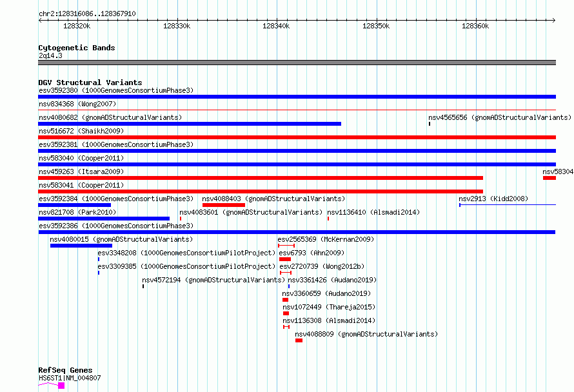The height and width of the screenshot is (392, 574).
Task: Click the nsv821708 Park2010 blue bar
Action: pos(104,219)
